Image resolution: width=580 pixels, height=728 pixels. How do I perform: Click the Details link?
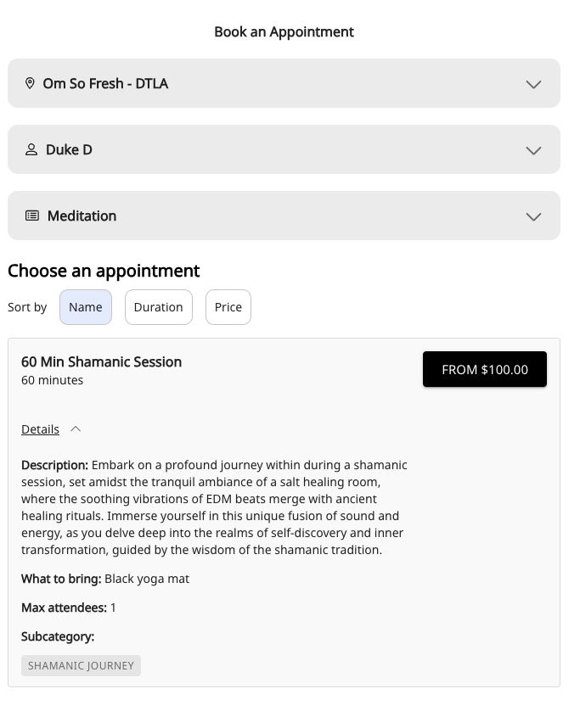(41, 429)
